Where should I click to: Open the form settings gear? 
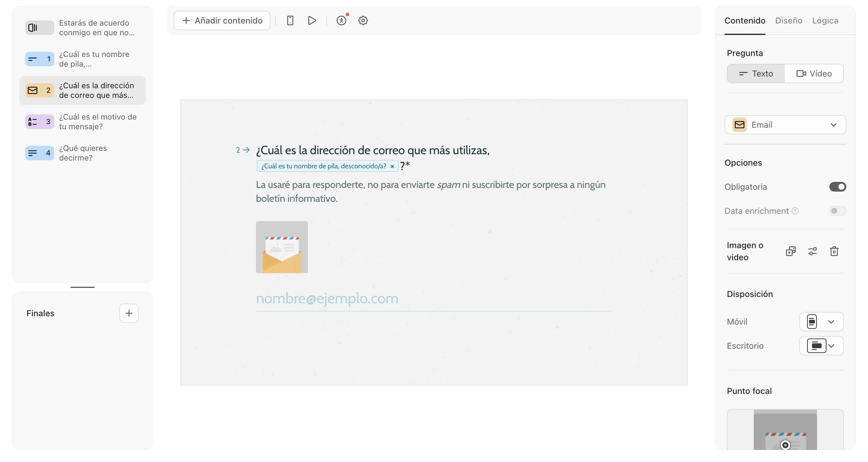click(363, 20)
